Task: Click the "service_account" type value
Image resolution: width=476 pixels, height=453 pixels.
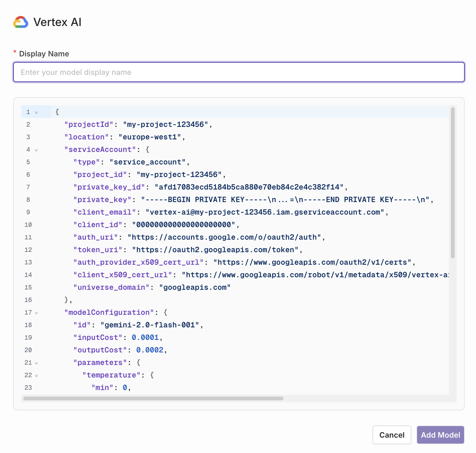Action: [x=147, y=162]
